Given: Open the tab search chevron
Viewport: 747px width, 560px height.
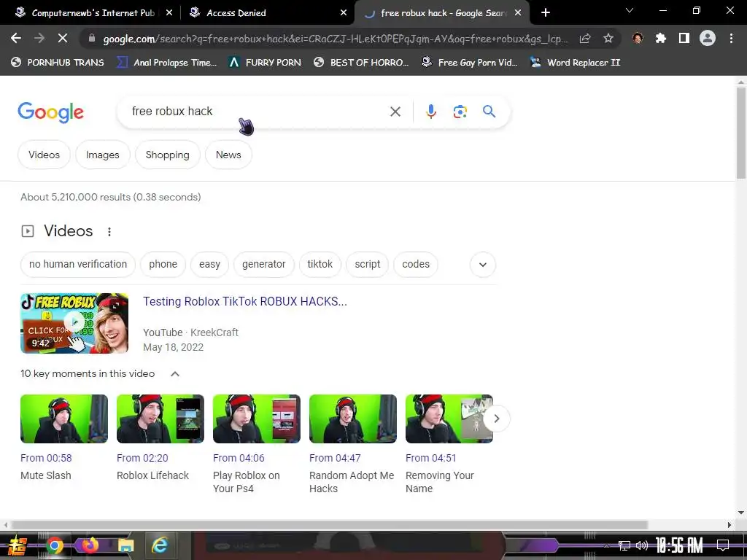Looking at the screenshot, I should click(x=630, y=10).
